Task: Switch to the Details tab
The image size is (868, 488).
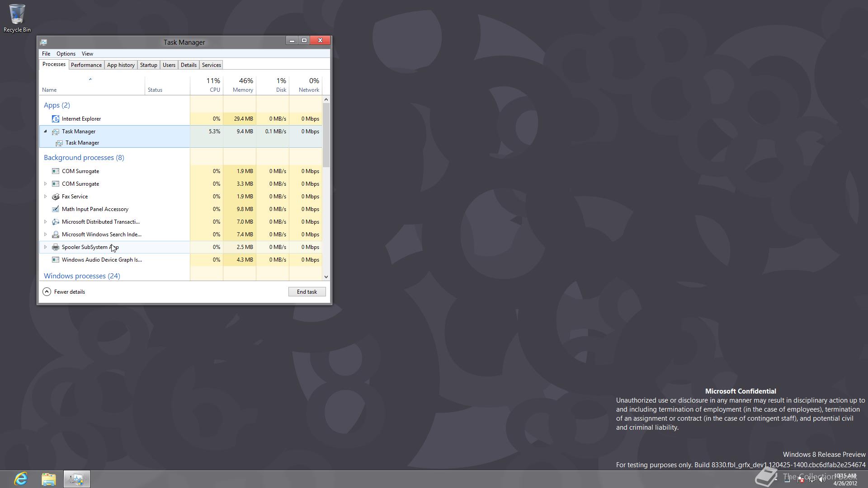Action: coord(189,65)
